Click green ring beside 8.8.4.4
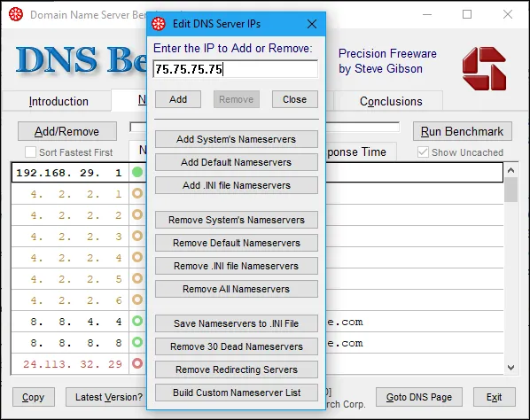The width and height of the screenshot is (530, 420). tap(137, 321)
